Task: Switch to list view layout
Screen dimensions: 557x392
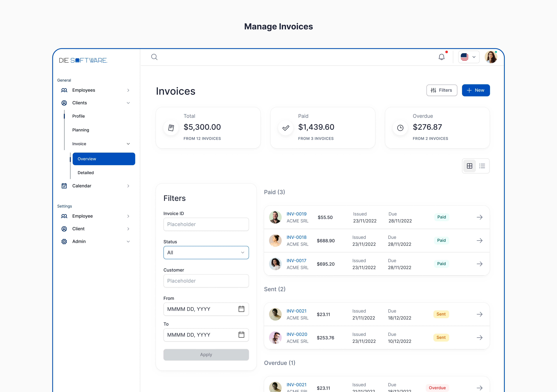Action: (482, 166)
